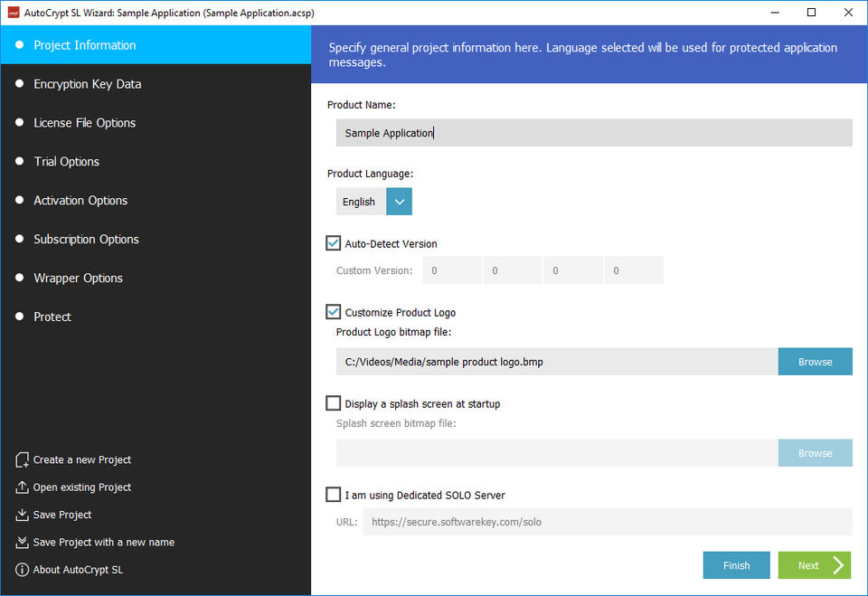Disable Customize Product Logo checkbox
This screenshot has height=596, width=868.
pyautogui.click(x=334, y=312)
